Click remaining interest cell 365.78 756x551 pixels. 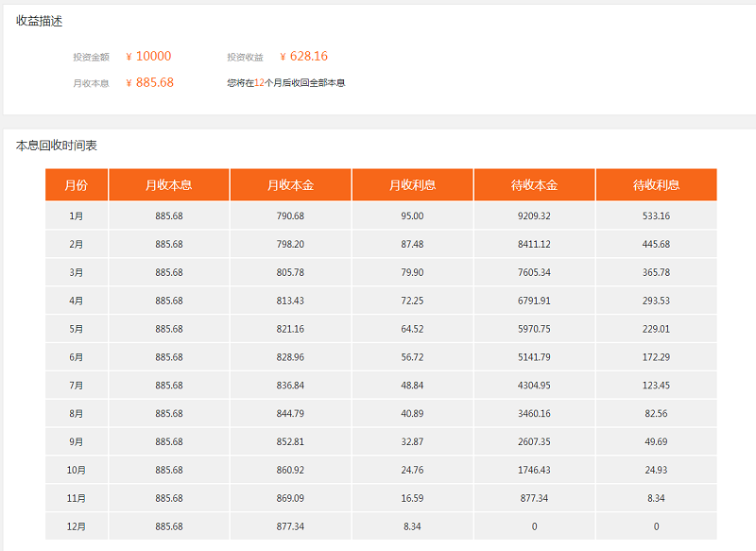coord(656,272)
